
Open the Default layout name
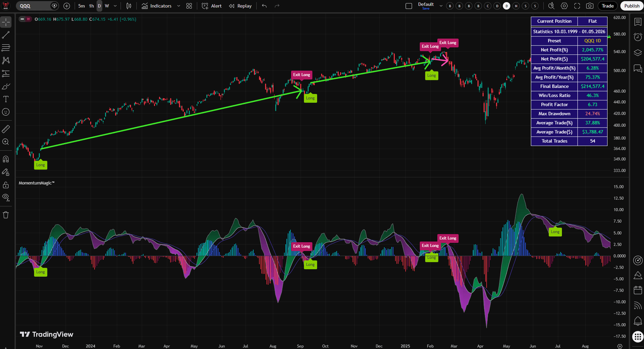tap(426, 4)
